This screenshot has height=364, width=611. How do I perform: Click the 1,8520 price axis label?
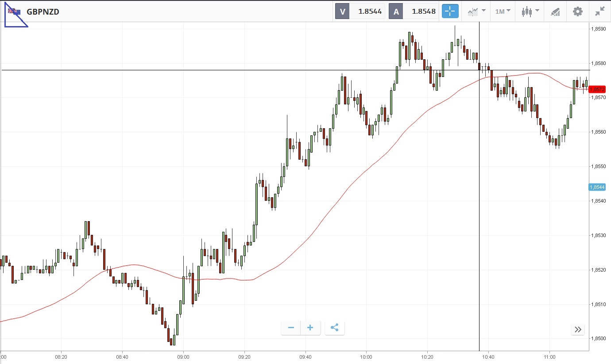(598, 270)
